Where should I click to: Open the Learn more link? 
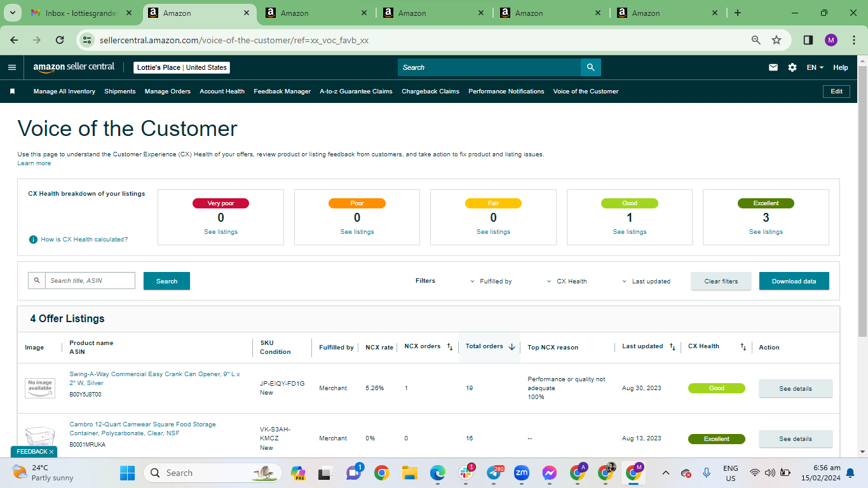[34, 163]
